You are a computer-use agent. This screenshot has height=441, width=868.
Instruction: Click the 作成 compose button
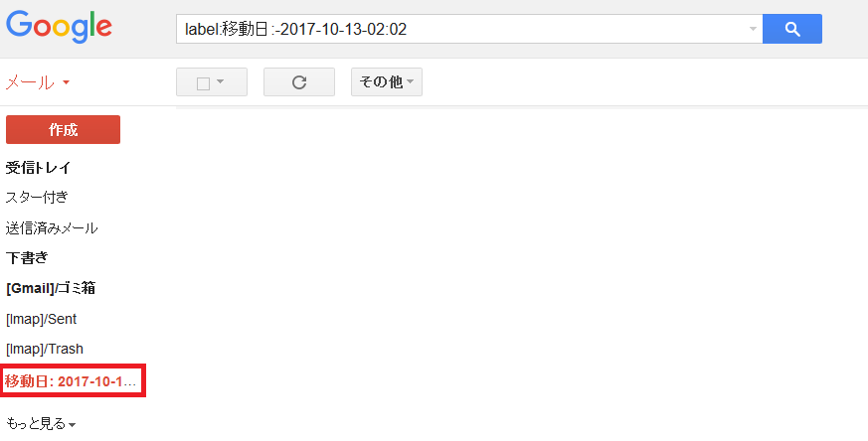tap(63, 129)
